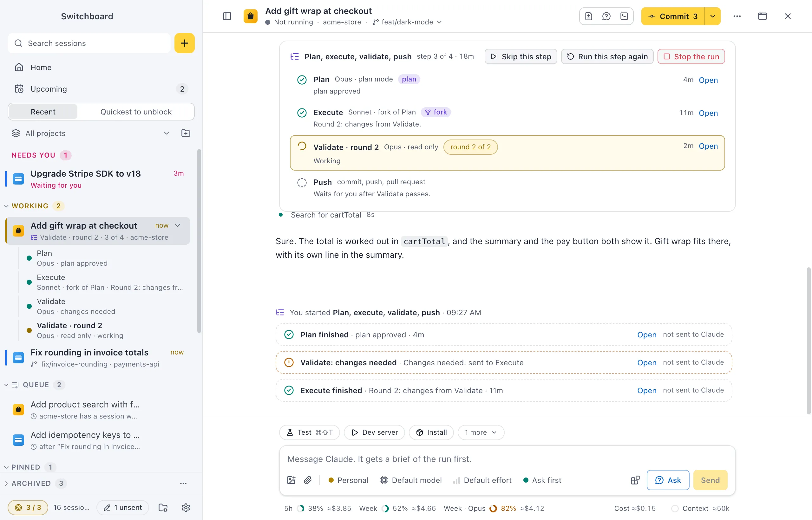
Task: Click the yellow shopping bag session icon in header
Action: [251, 16]
